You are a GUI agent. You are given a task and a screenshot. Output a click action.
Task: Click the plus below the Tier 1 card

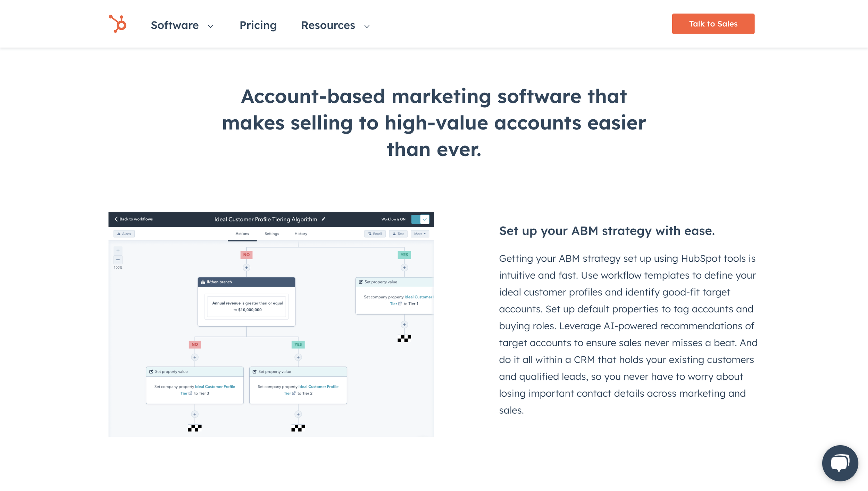(404, 324)
